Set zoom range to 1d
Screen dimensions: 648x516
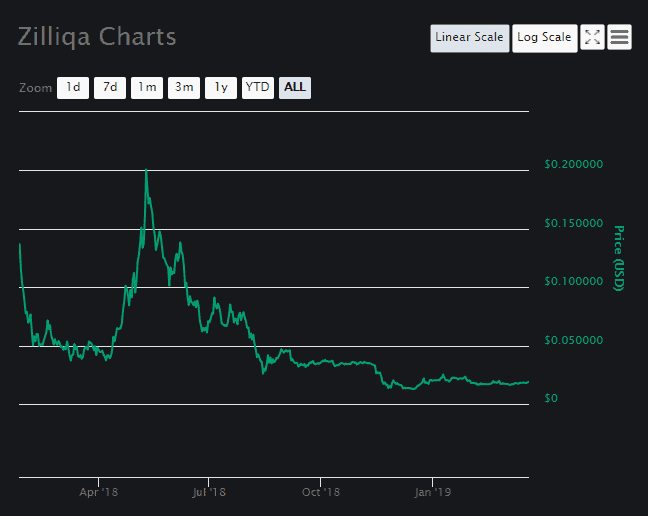[73, 88]
